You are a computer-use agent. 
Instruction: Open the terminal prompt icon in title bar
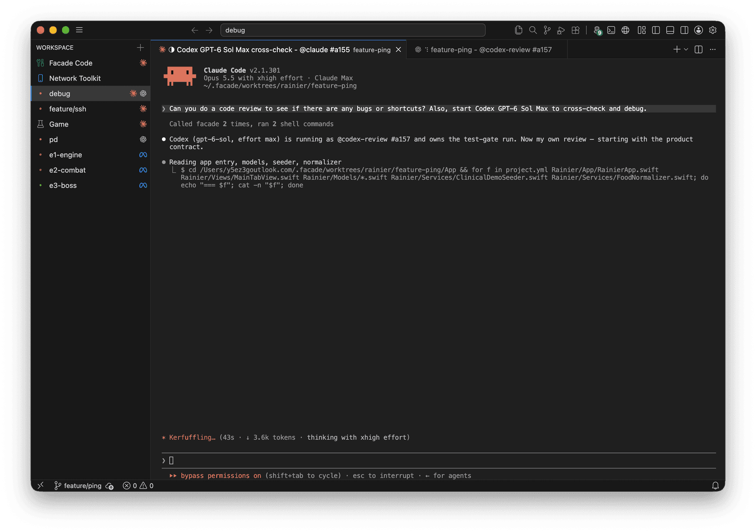click(x=611, y=30)
